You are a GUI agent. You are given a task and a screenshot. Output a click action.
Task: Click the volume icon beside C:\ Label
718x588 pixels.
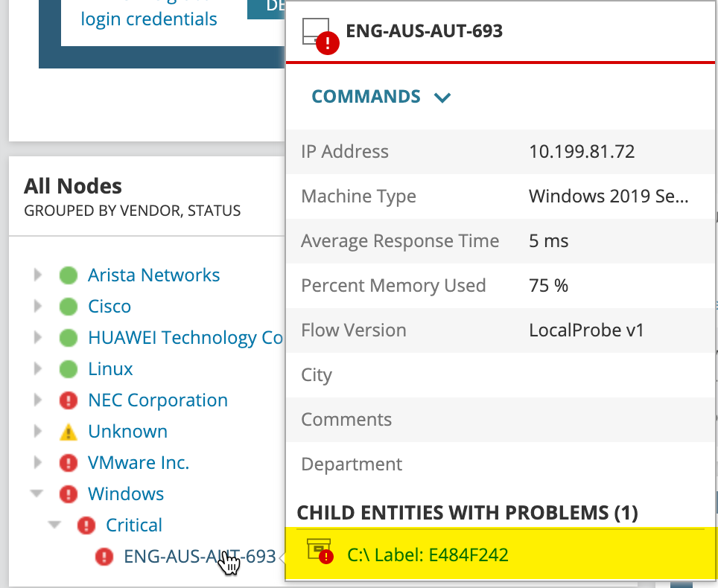(320, 552)
